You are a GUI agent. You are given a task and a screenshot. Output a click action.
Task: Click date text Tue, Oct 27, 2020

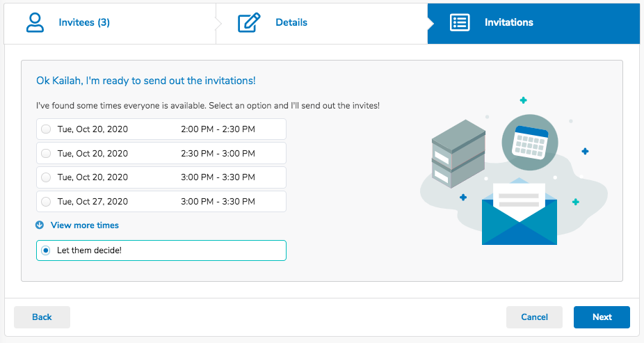point(92,201)
